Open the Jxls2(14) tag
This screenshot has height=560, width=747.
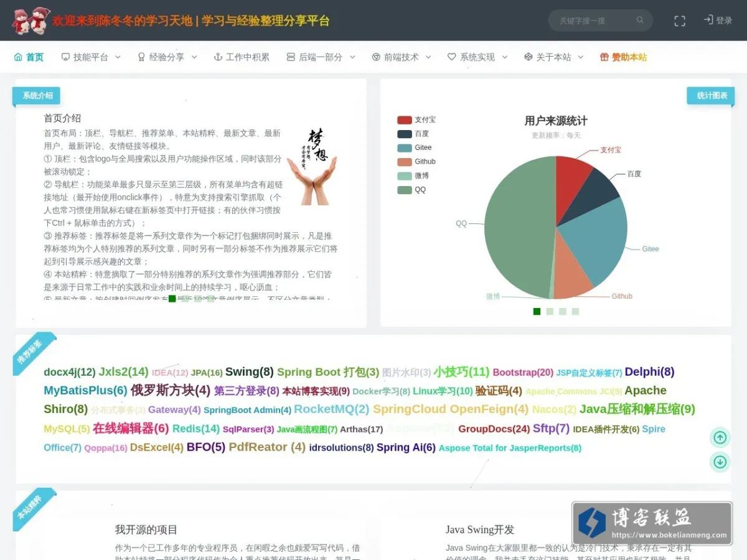click(x=123, y=371)
